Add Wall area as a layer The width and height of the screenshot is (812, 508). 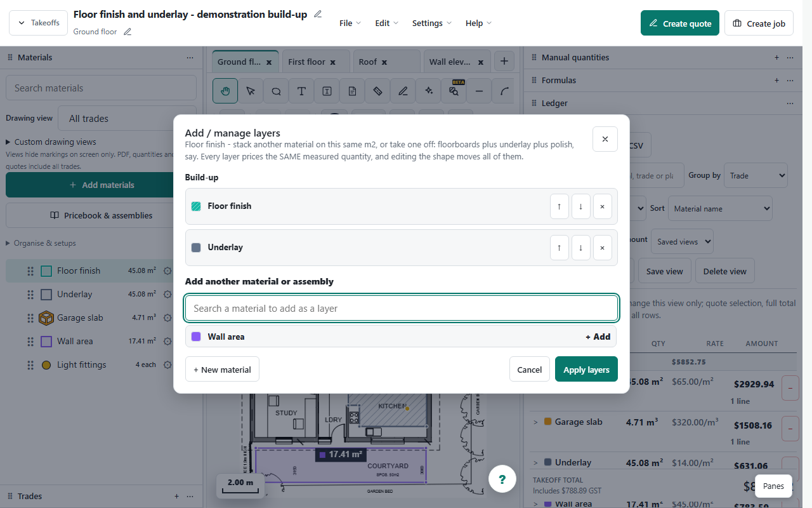click(598, 337)
